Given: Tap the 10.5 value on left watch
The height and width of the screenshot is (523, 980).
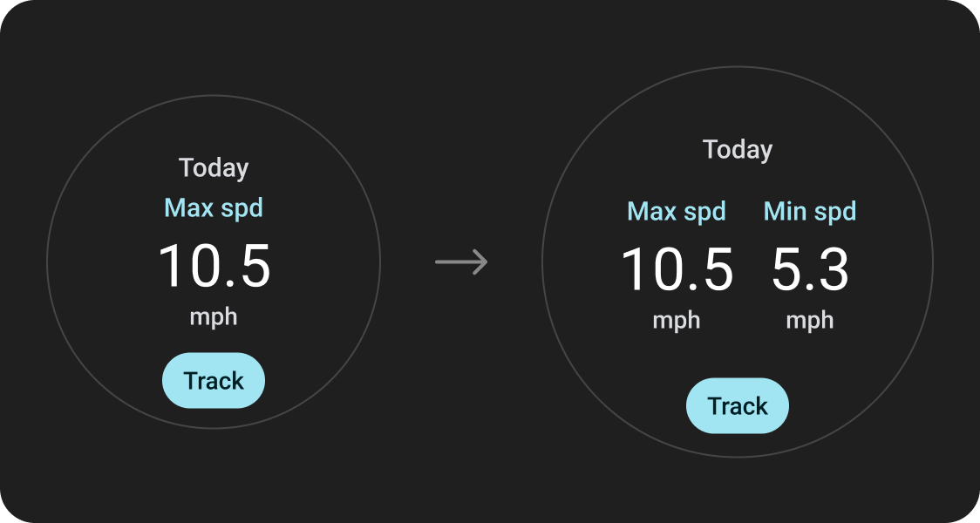Looking at the screenshot, I should (x=214, y=266).
